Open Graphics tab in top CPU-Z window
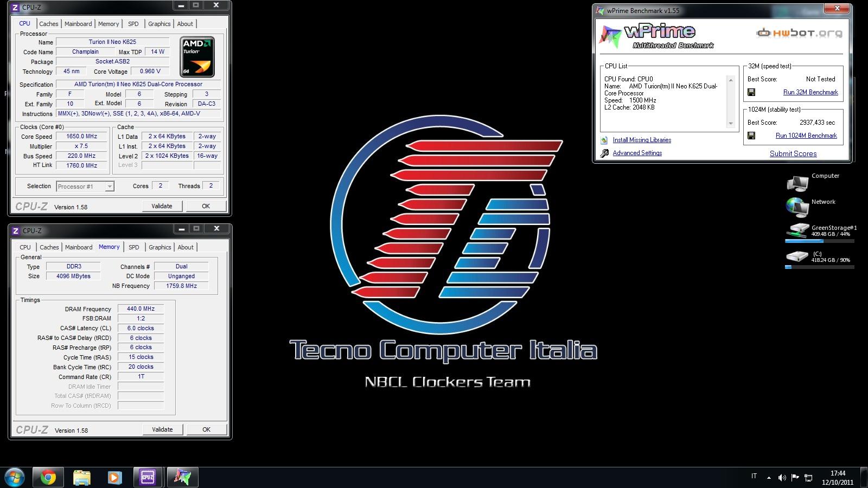Viewport: 868px width, 488px height. point(159,24)
